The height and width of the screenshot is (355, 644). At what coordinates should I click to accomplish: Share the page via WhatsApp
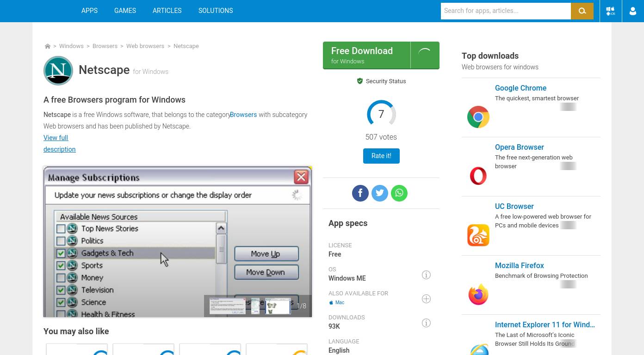(399, 193)
